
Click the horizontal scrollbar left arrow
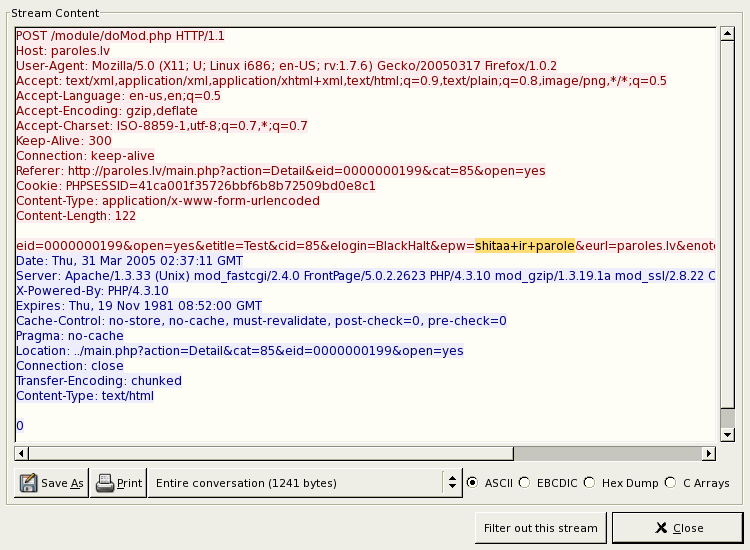(21, 453)
